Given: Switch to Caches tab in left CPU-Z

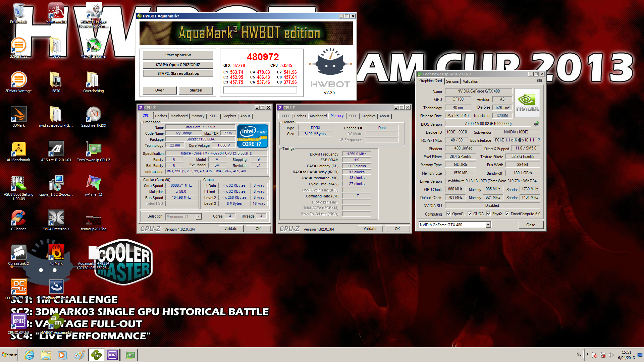Looking at the screenshot, I should (x=161, y=116).
